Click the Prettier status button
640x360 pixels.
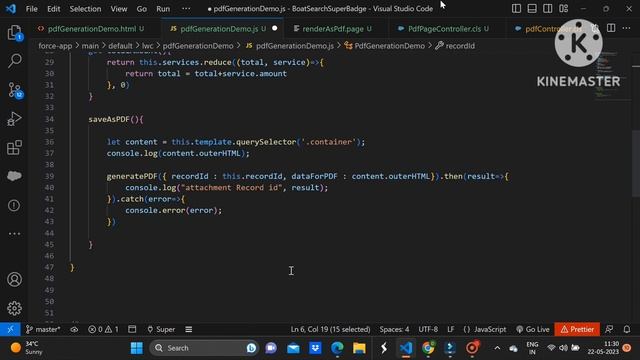pos(577,329)
